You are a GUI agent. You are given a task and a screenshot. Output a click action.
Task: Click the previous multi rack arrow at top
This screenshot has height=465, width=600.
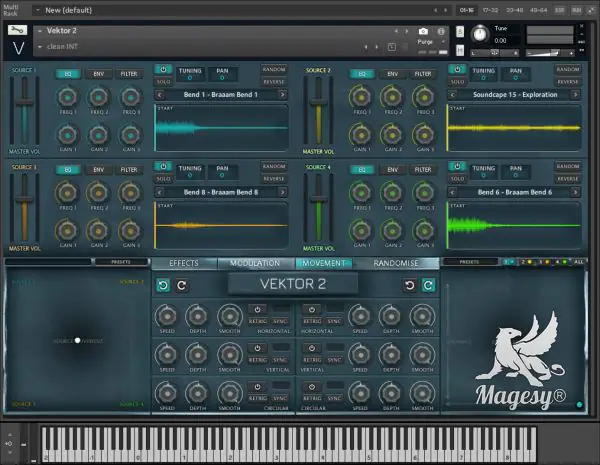(435, 10)
